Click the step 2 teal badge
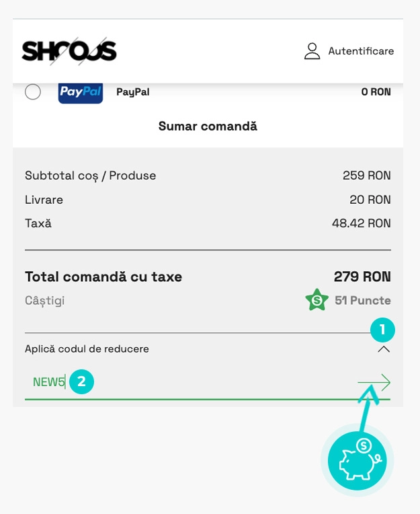 click(x=81, y=381)
